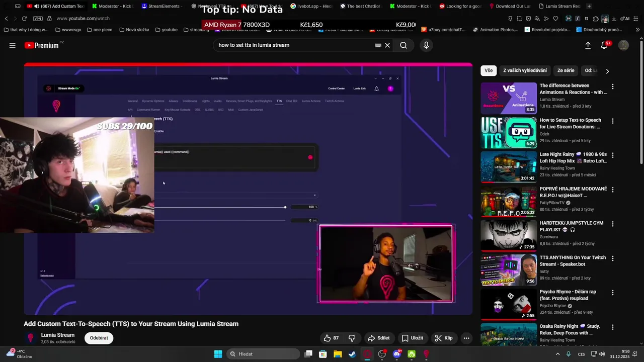Switch to The best ChatBot browser tab
This screenshot has width=644, height=362.
(361, 6)
